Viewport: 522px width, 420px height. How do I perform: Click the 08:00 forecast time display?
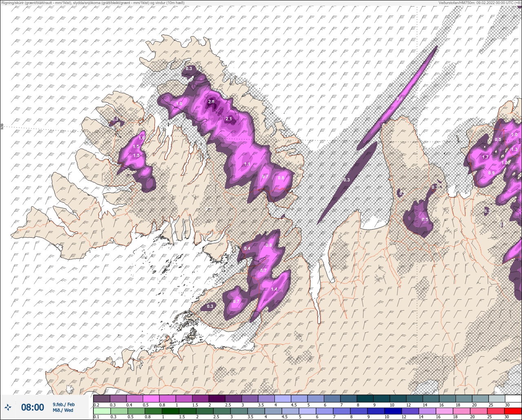click(x=33, y=407)
